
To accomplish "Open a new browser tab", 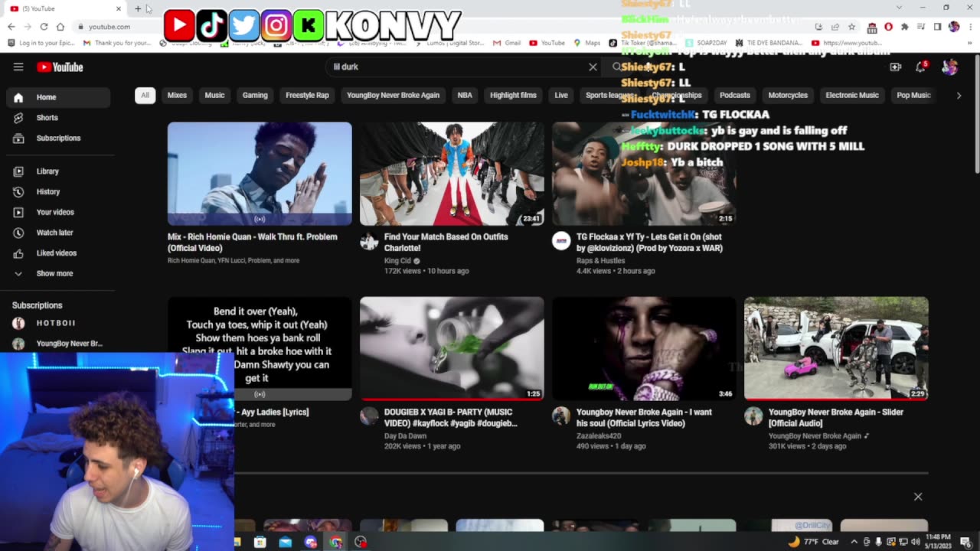I will click(x=138, y=8).
